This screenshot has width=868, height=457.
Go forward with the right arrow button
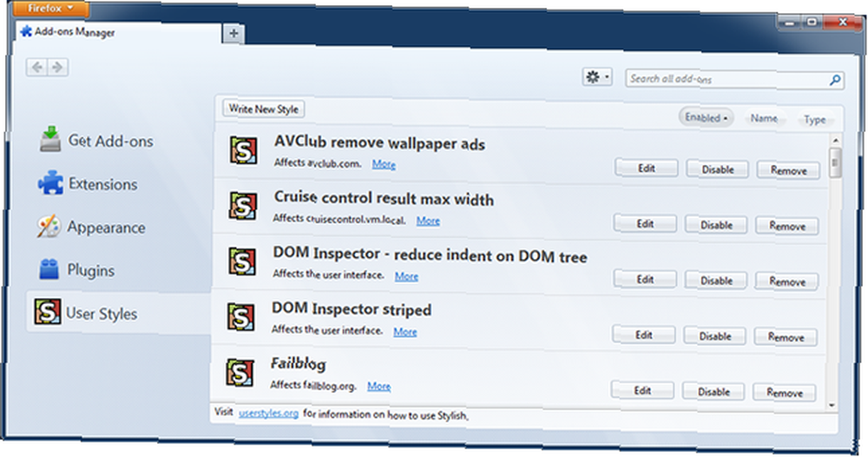pyautogui.click(x=57, y=68)
